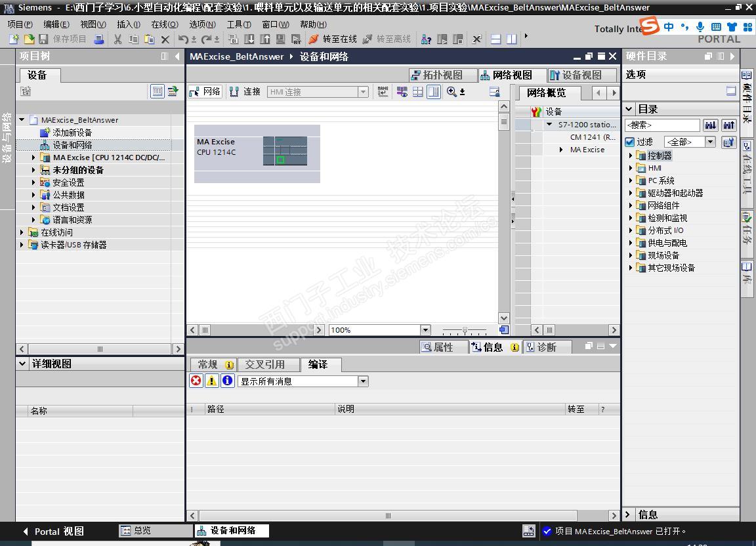The image size is (756, 546).
Task: Click the Relabel NAME icon in network toolbar
Action: tap(383, 92)
